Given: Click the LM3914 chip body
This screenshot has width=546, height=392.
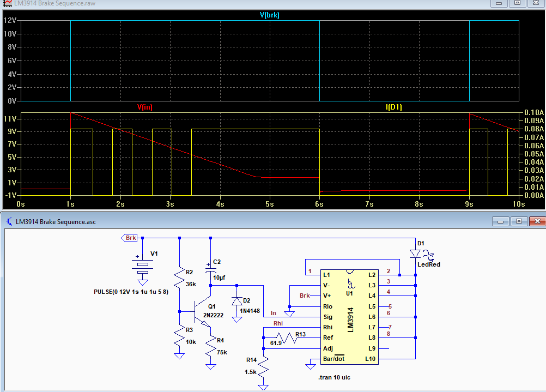Looking at the screenshot, I should 349,317.
